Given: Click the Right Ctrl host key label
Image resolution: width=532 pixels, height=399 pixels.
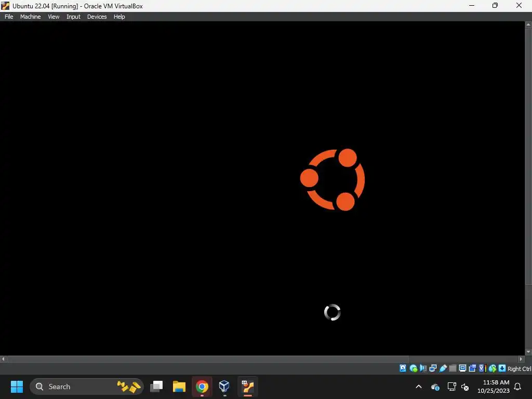Looking at the screenshot, I should [519, 368].
